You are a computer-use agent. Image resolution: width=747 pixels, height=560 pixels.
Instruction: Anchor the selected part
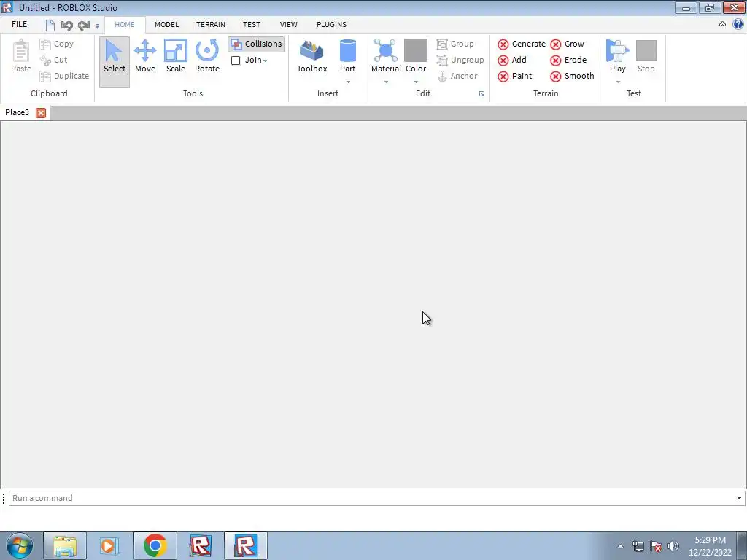point(457,76)
